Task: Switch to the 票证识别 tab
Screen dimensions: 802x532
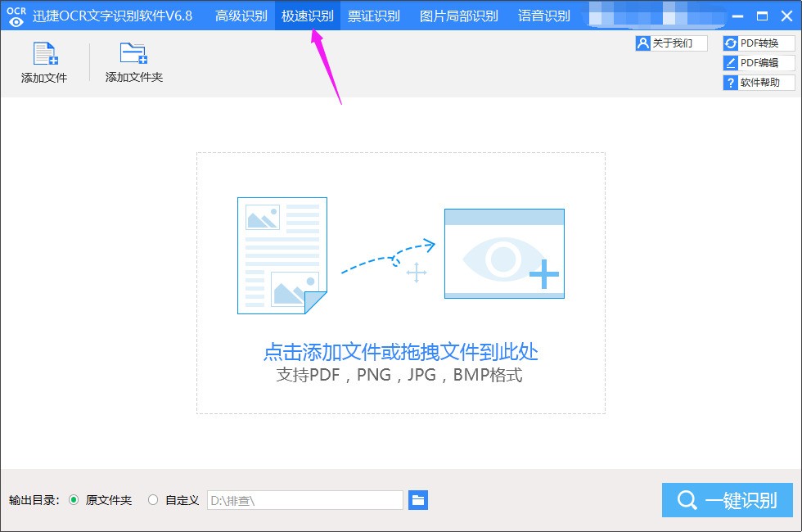Action: 374,16
